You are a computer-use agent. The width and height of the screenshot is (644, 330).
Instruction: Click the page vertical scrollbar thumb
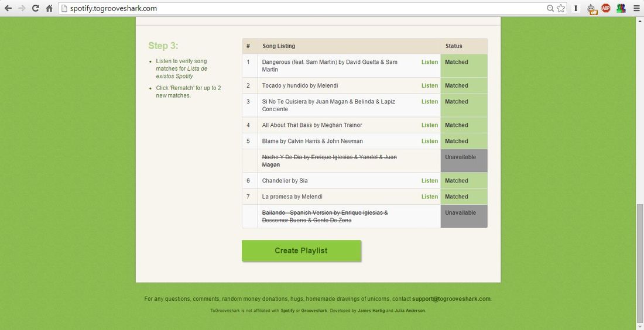click(x=640, y=263)
